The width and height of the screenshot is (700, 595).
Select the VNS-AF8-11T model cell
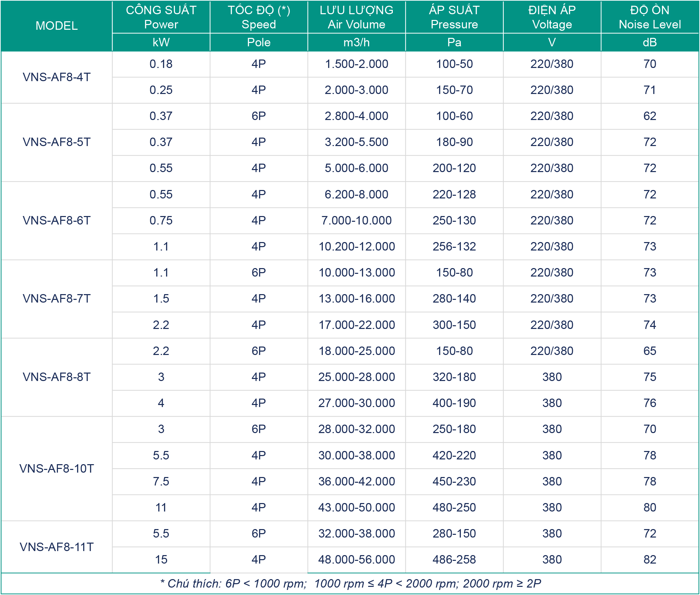pyautogui.click(x=57, y=547)
